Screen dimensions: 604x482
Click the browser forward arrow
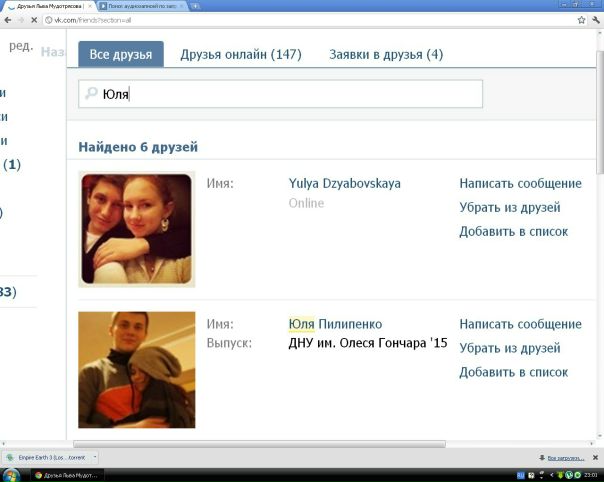[21, 20]
